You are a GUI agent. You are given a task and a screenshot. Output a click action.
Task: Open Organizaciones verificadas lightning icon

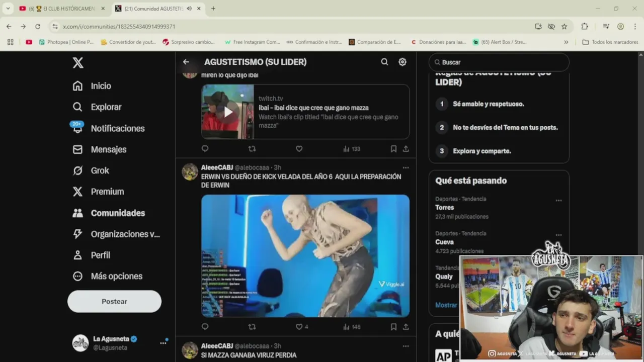[77, 234]
